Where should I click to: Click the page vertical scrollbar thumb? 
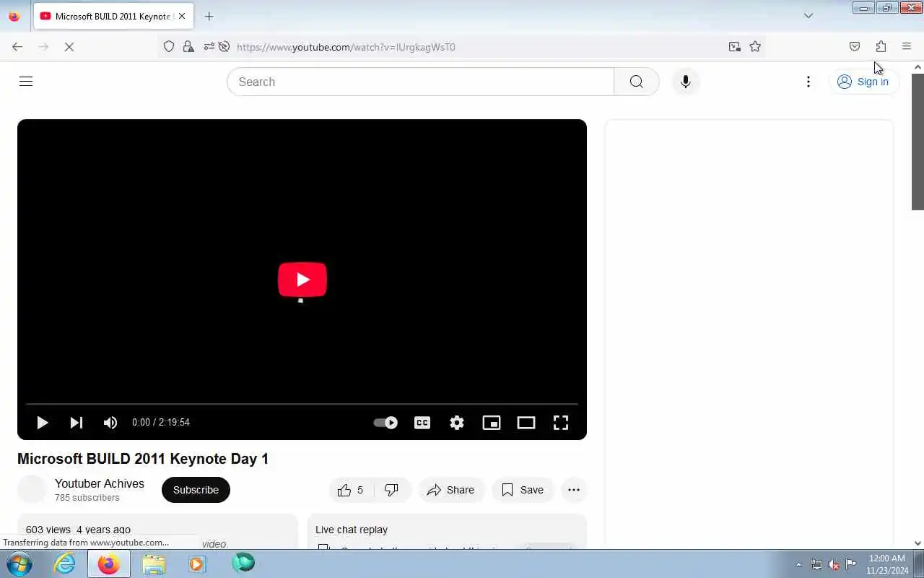[x=918, y=142]
